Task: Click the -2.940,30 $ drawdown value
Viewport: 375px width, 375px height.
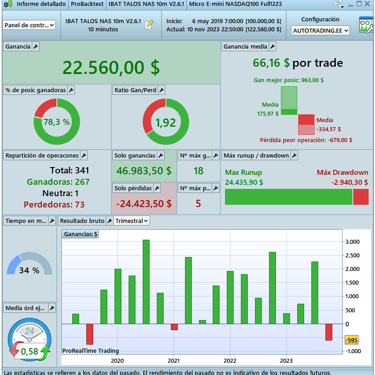Action: point(350,182)
